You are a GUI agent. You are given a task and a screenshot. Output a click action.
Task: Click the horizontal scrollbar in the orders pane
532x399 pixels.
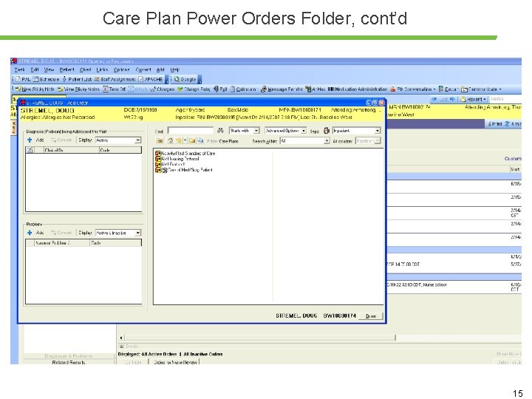(259, 338)
